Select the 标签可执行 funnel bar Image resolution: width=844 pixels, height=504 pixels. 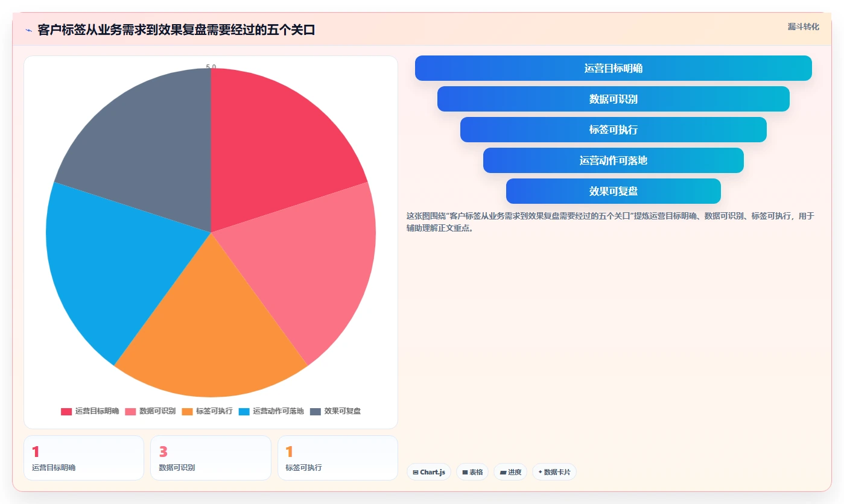click(613, 130)
